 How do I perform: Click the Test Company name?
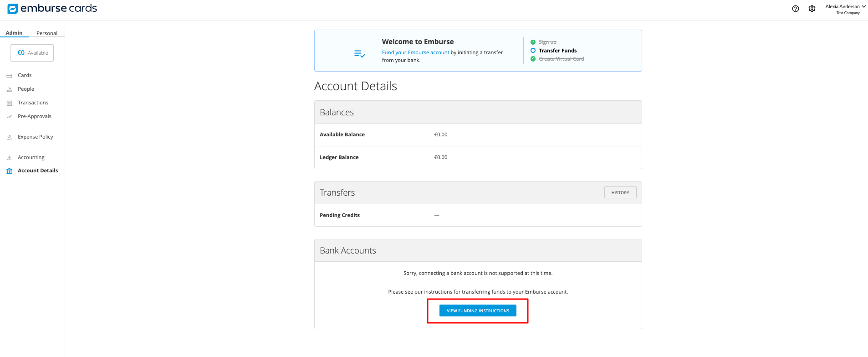coord(848,13)
